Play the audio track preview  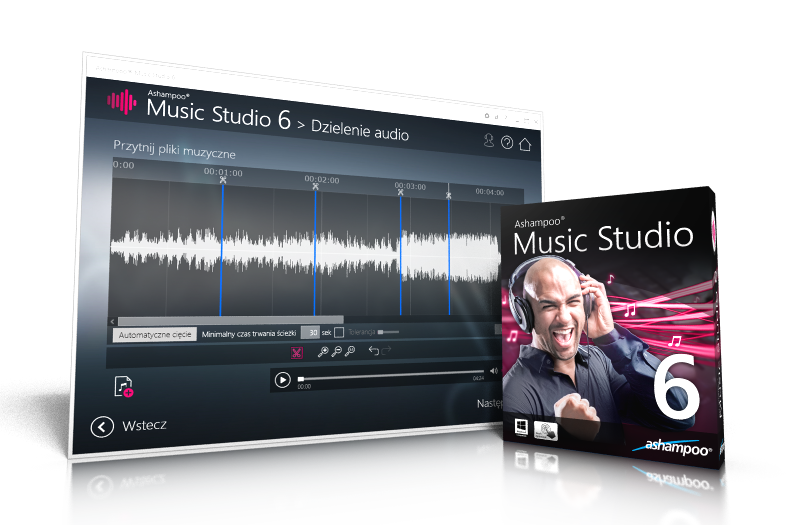283,380
